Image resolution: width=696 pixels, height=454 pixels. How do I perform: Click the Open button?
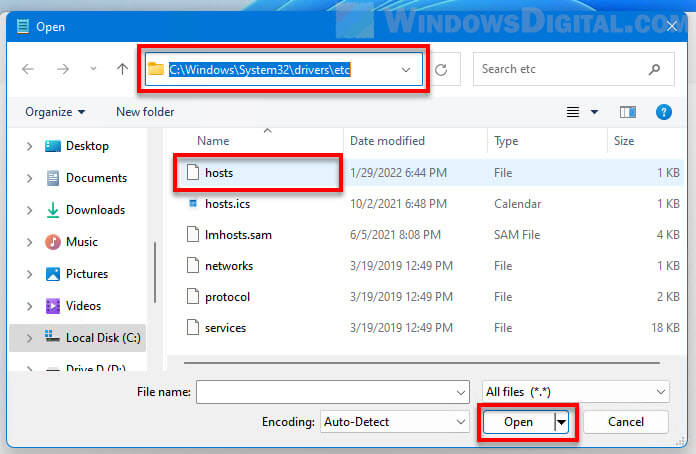coord(518,422)
